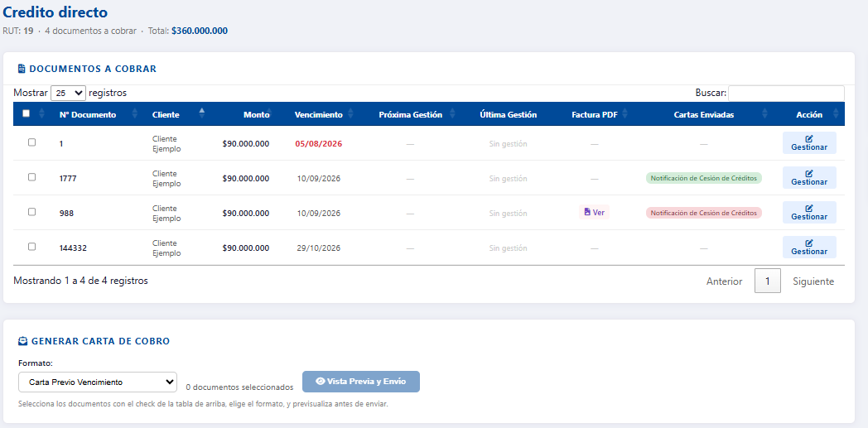Click Cliente Ejemplo in document 1 row
868x428 pixels.
(166, 144)
